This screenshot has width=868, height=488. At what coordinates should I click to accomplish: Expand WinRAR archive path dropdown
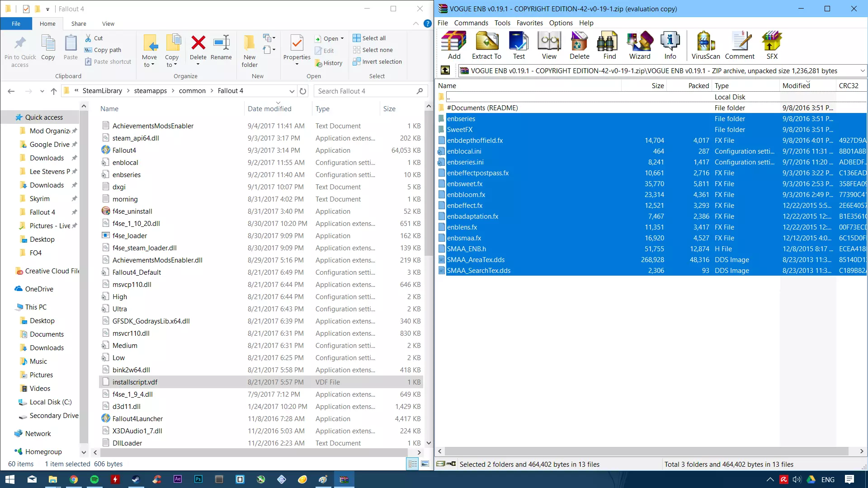(x=862, y=70)
